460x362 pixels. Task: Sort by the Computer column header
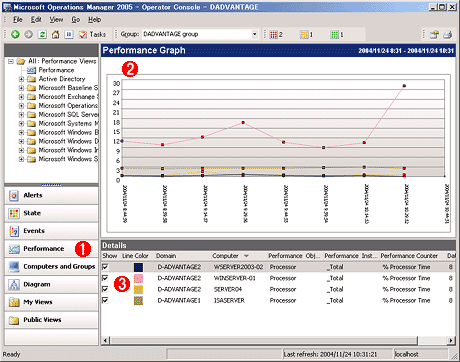[x=239, y=256]
